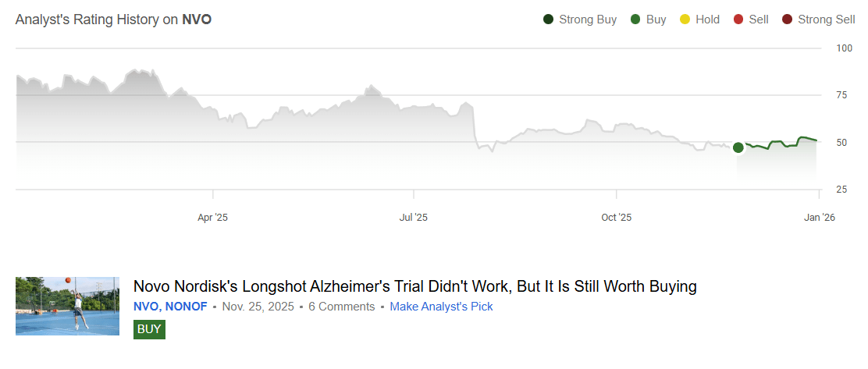Select the Jul '25 axis label

[413, 218]
